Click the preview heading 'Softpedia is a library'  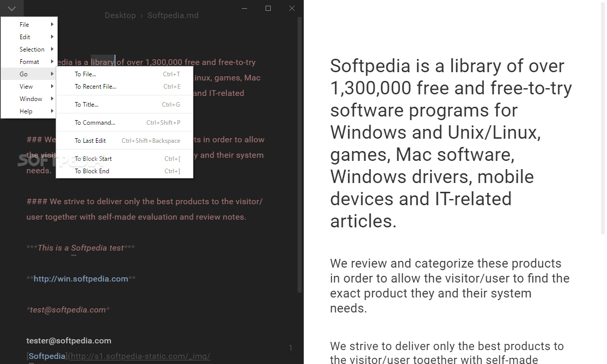[x=451, y=143]
